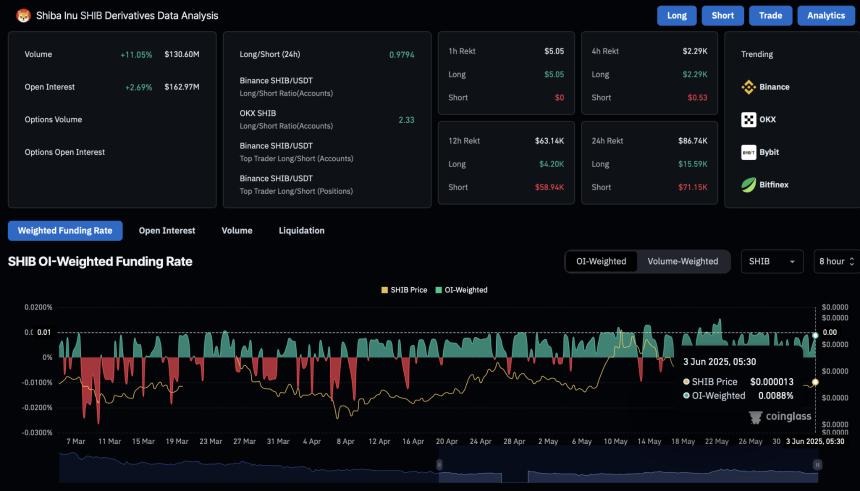Click the left handle of chart range slider

coord(438,465)
